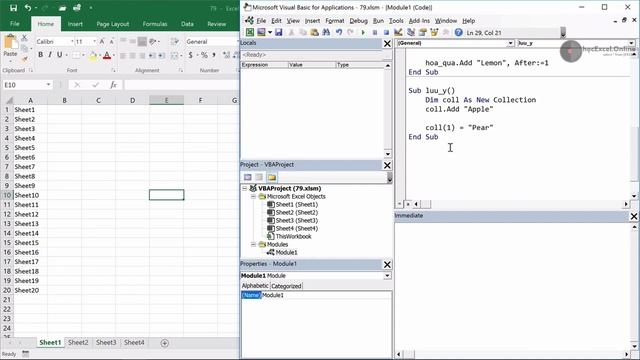This screenshot has height=360, width=640.
Task: Switch to the Sheet4 worksheet tab
Action: coord(134,342)
